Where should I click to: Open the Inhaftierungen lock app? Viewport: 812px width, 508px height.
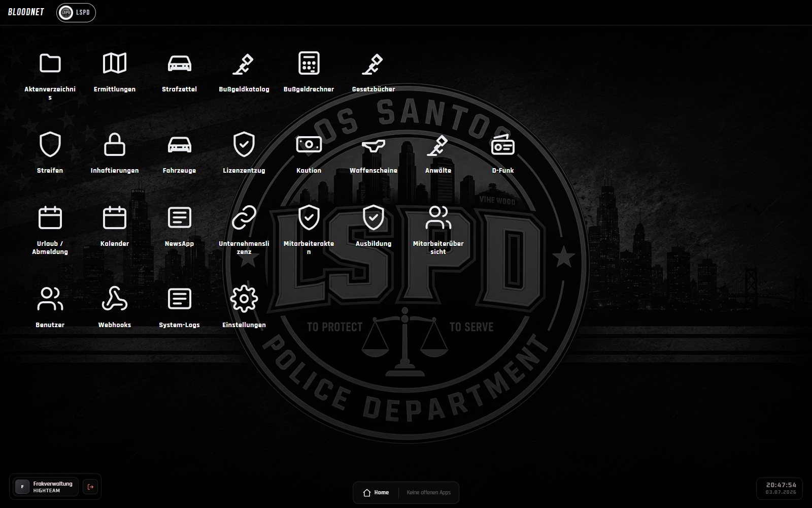pyautogui.click(x=115, y=152)
